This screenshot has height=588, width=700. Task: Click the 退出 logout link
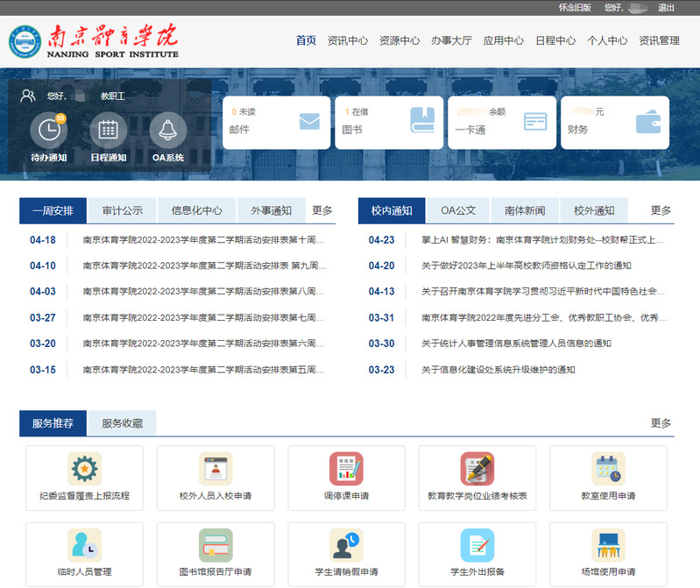pyautogui.click(x=666, y=7)
